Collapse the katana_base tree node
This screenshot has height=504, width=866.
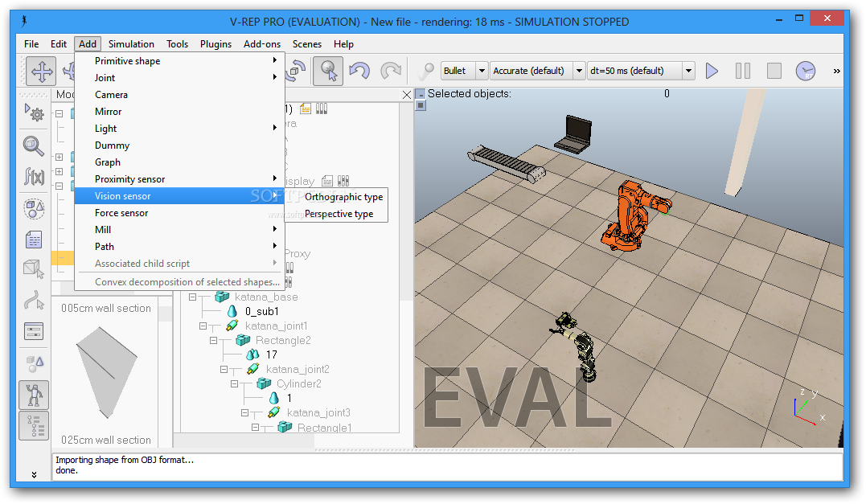click(x=192, y=297)
